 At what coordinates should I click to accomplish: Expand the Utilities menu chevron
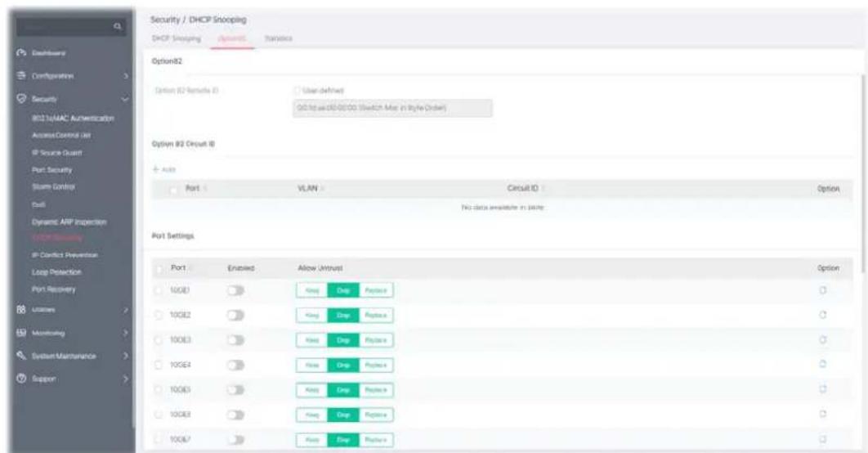126,310
